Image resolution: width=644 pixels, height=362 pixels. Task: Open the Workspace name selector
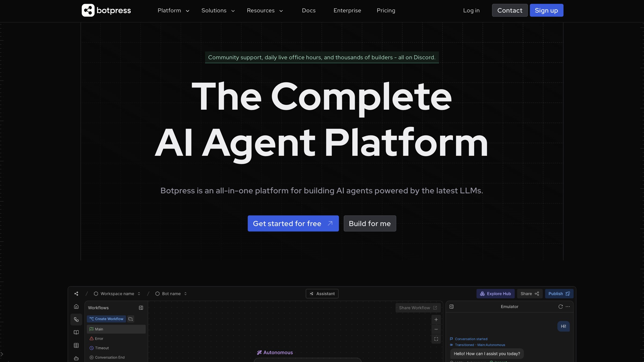(x=117, y=294)
